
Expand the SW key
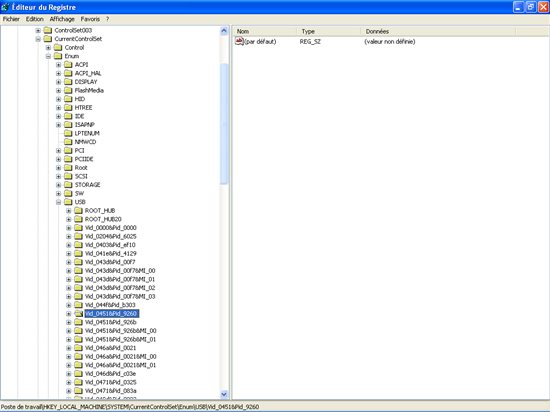pos(59,194)
